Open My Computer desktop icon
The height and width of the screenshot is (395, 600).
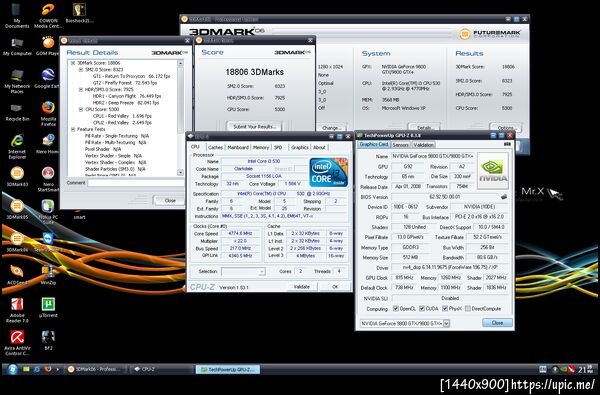pos(17,47)
